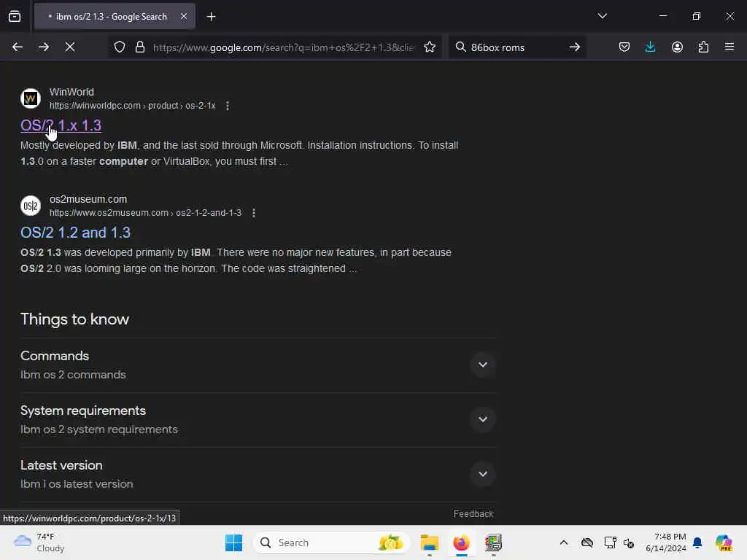View site security lock information
This screenshot has width=747, height=560.
(139, 47)
